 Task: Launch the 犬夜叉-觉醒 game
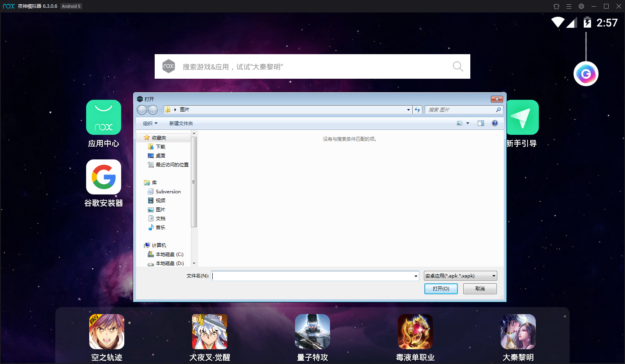point(209,331)
